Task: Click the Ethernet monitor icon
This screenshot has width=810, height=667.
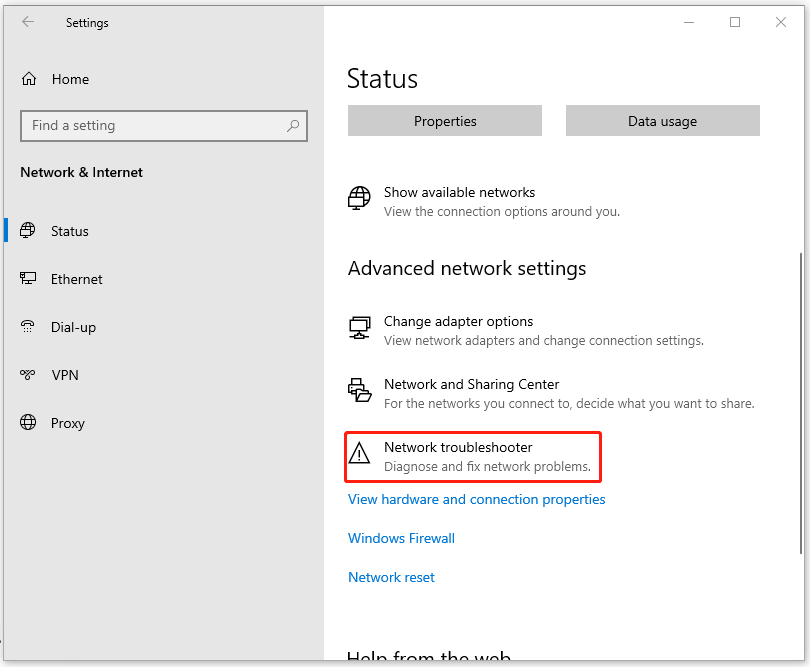Action: click(x=29, y=279)
